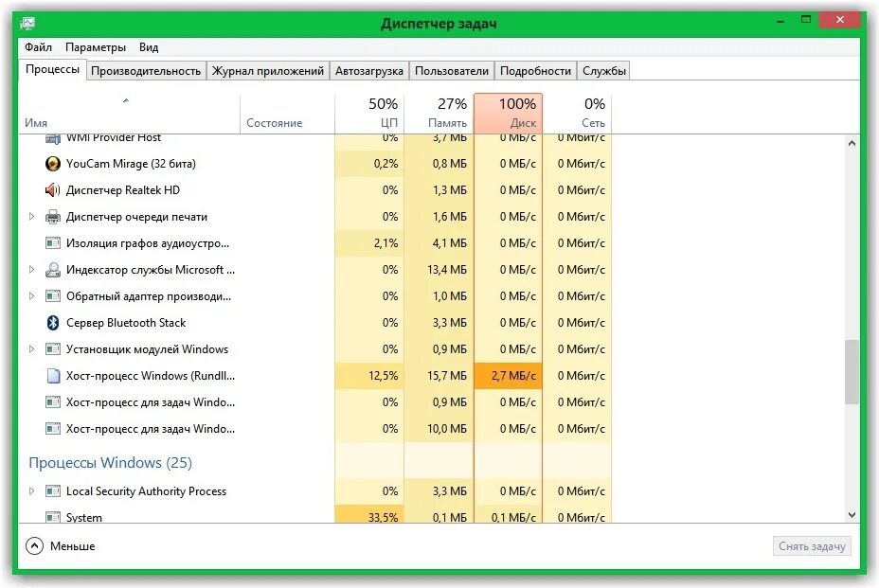Go to the Подробности tab
The width and height of the screenshot is (879, 588).
pyautogui.click(x=535, y=71)
